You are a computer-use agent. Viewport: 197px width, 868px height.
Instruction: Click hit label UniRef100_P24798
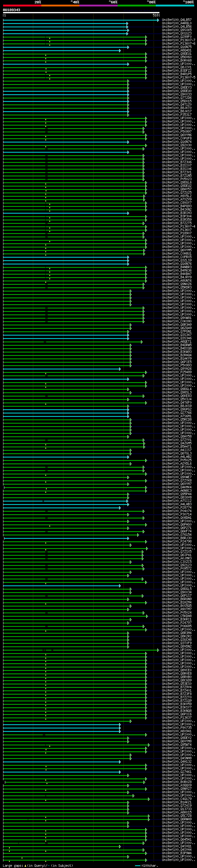point(177,542)
